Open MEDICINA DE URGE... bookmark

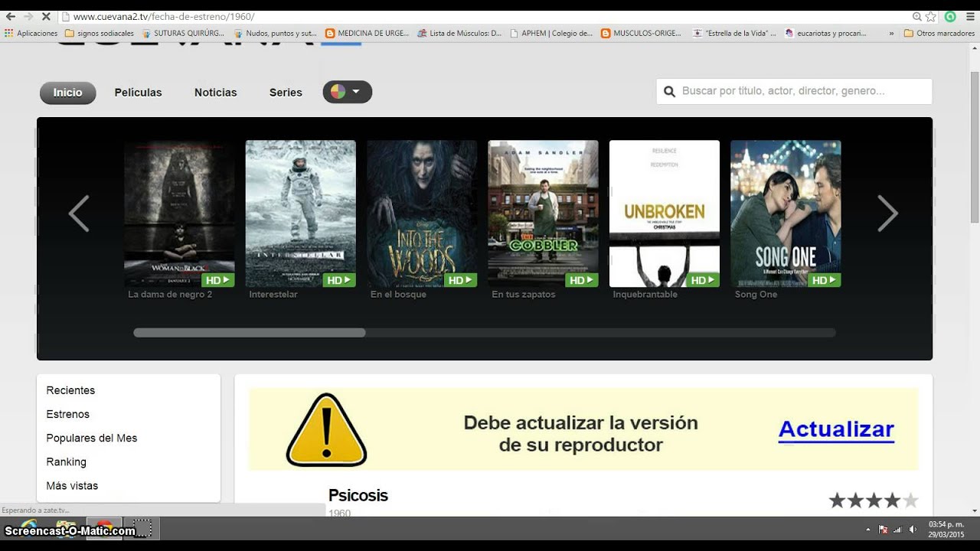coord(367,33)
